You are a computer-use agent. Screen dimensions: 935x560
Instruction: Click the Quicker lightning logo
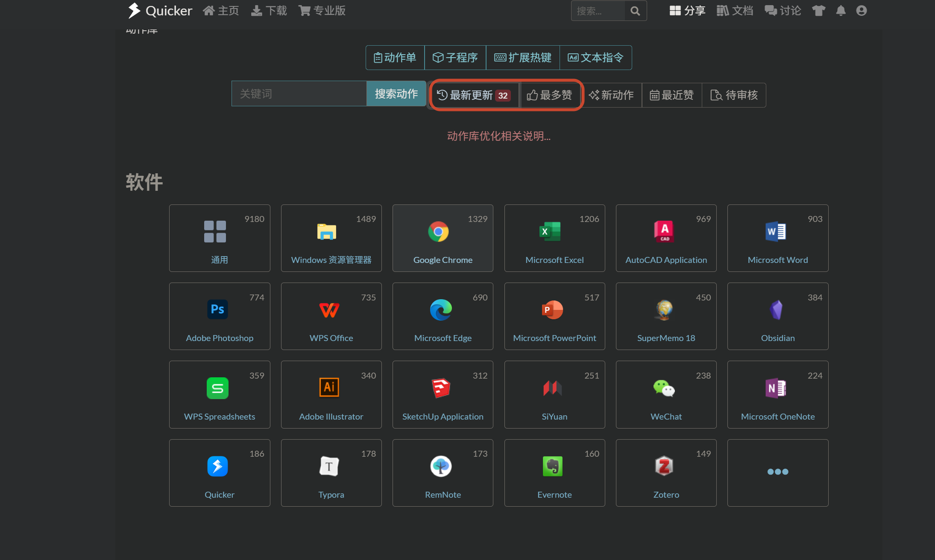pos(134,10)
